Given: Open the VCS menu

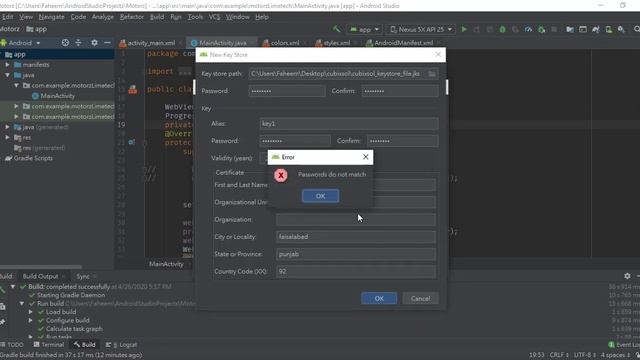Looking at the screenshot, I should [214, 17].
